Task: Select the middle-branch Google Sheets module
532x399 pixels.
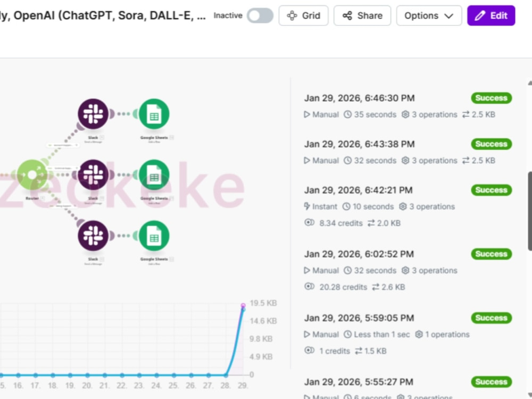Action: tap(154, 174)
